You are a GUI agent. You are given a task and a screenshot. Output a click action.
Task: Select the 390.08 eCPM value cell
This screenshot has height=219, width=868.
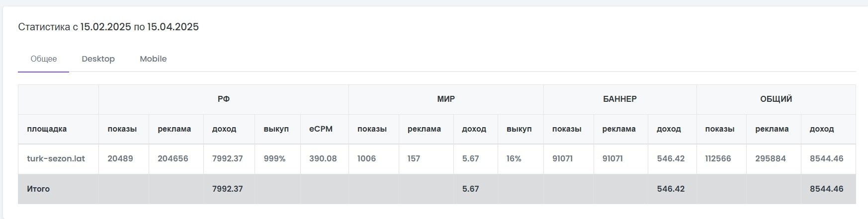(323, 158)
